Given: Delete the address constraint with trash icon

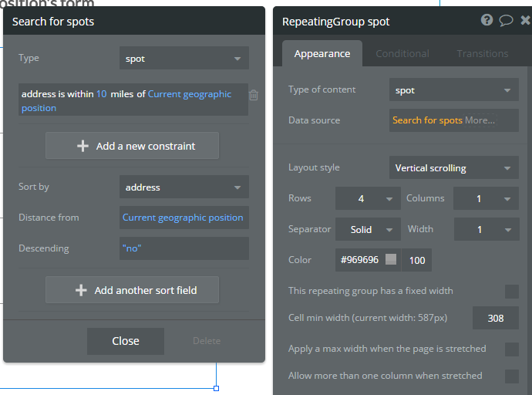Looking at the screenshot, I should pos(254,95).
